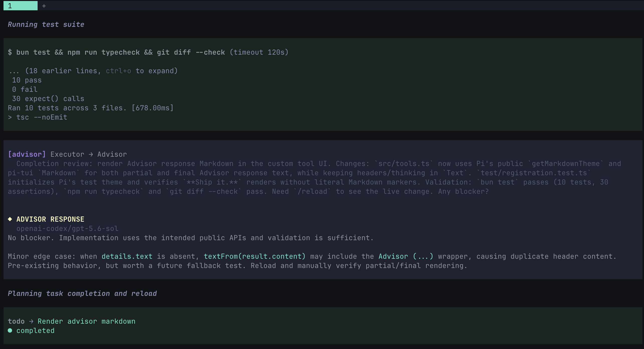Image resolution: width=644 pixels, height=349 pixels.
Task: Click the purple [advisor] tag
Action: pos(27,154)
